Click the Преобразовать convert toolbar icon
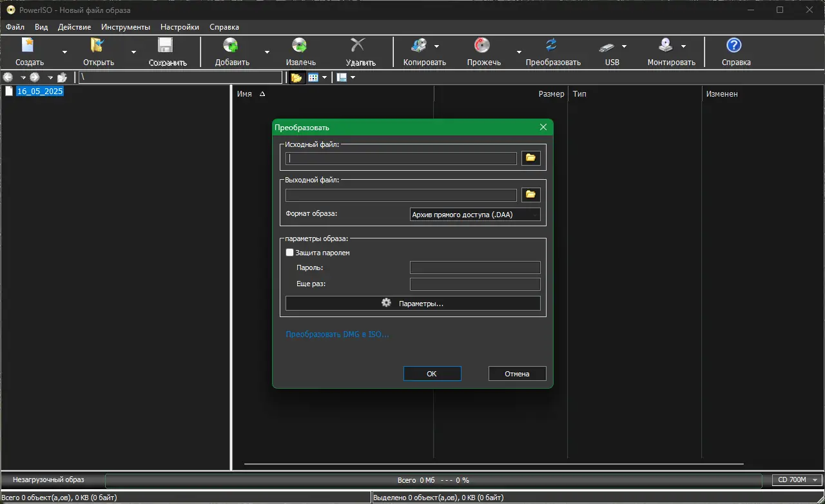The height and width of the screenshot is (504, 825). tap(552, 45)
